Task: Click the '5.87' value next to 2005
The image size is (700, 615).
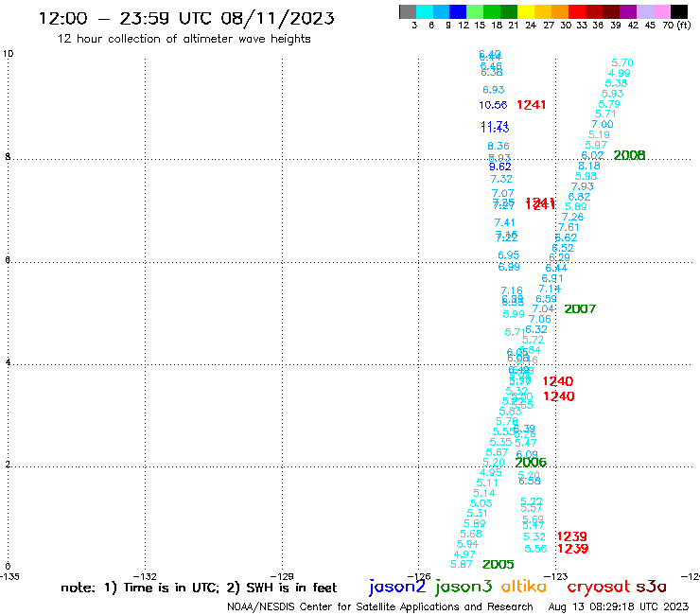Action: (x=462, y=565)
